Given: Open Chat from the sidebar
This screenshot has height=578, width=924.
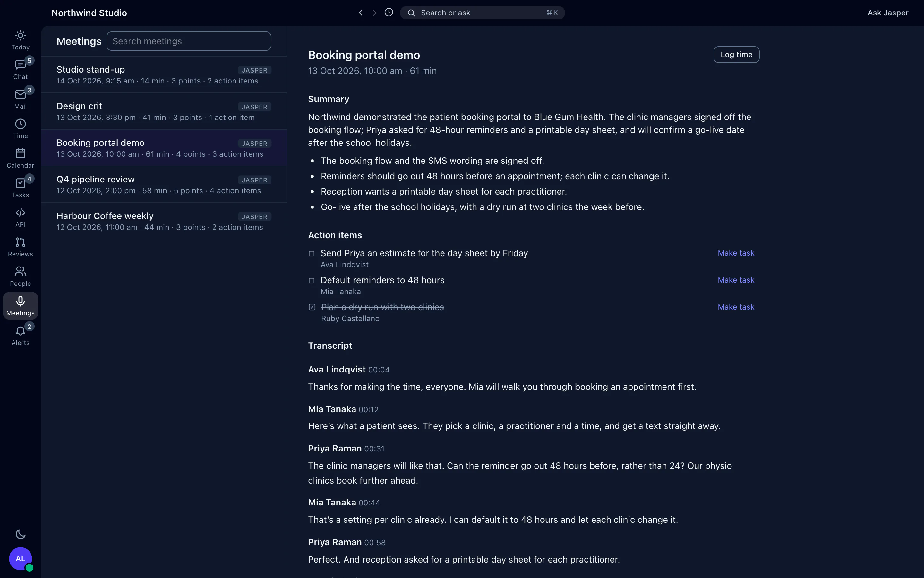Looking at the screenshot, I should coord(20,70).
